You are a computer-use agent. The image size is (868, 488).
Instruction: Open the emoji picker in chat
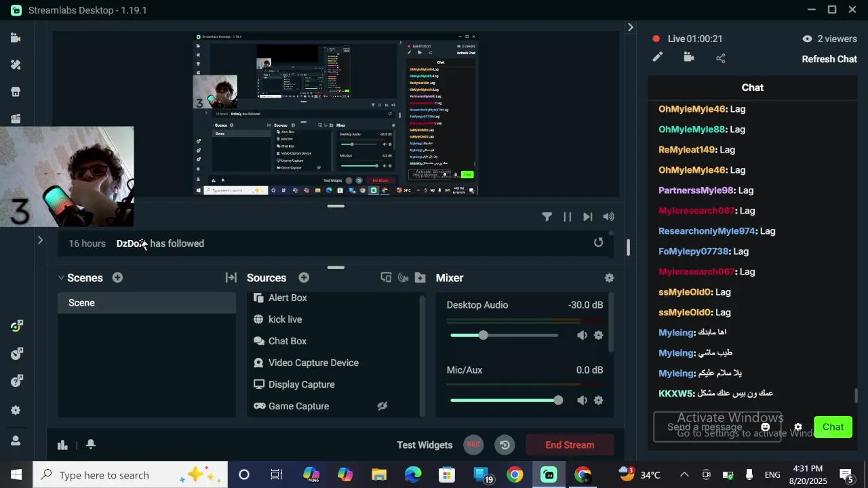(766, 427)
